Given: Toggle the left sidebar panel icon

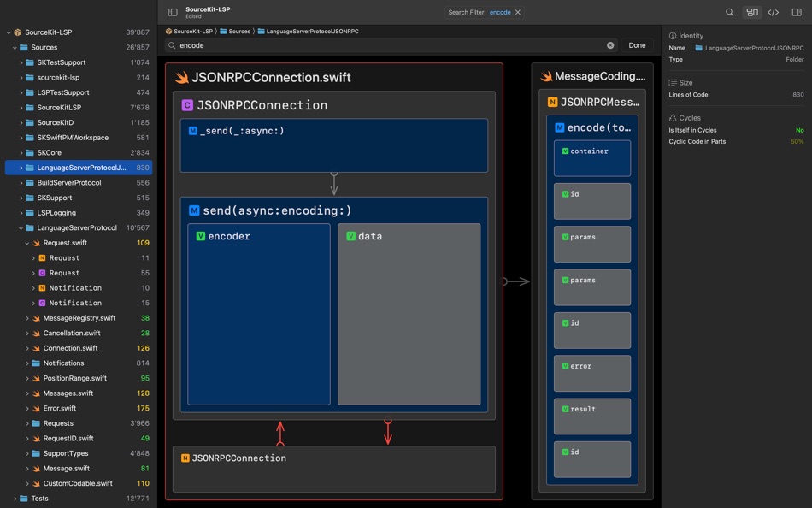Looking at the screenshot, I should pyautogui.click(x=173, y=12).
